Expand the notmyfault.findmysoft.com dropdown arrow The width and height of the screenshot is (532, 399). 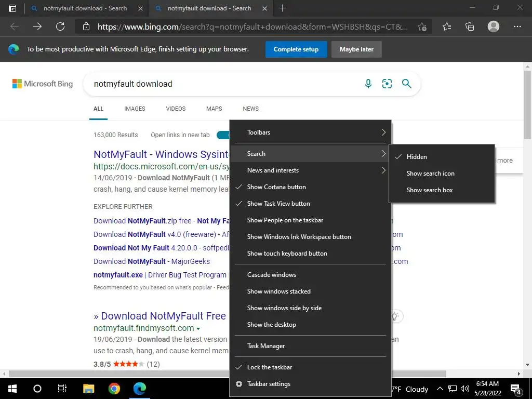coord(198,329)
